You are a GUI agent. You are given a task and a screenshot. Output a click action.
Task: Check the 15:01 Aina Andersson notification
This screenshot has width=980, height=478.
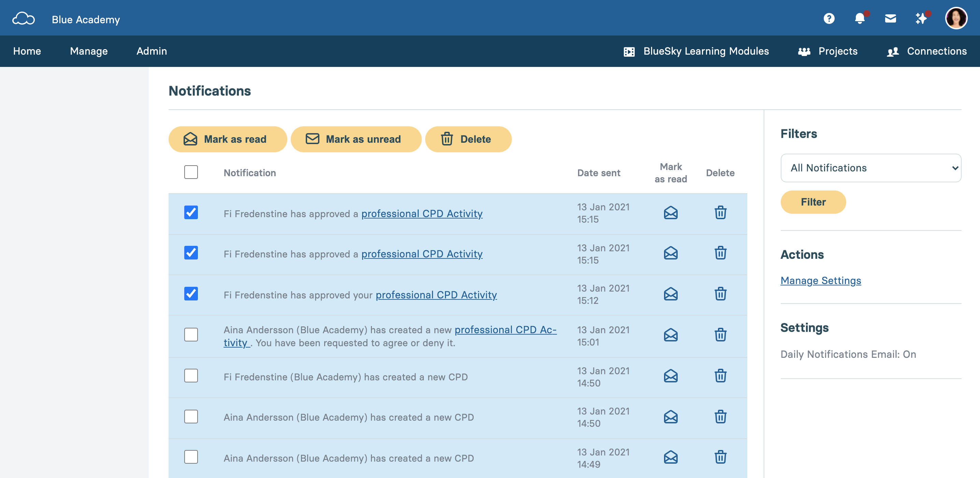[x=191, y=335]
